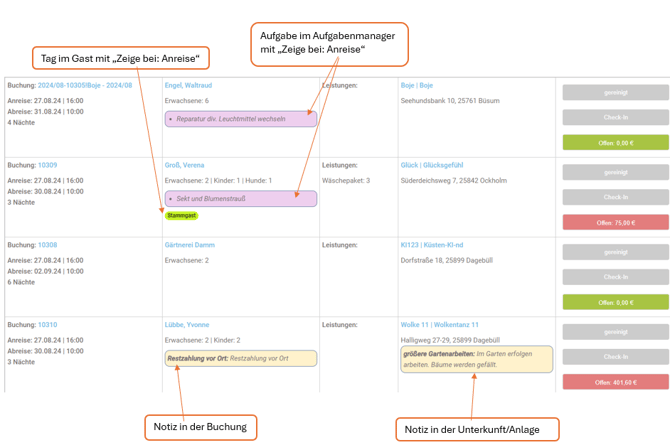Open the Sekt und Blumenstrauß task
This screenshot has height=445, width=670.
pos(241,199)
